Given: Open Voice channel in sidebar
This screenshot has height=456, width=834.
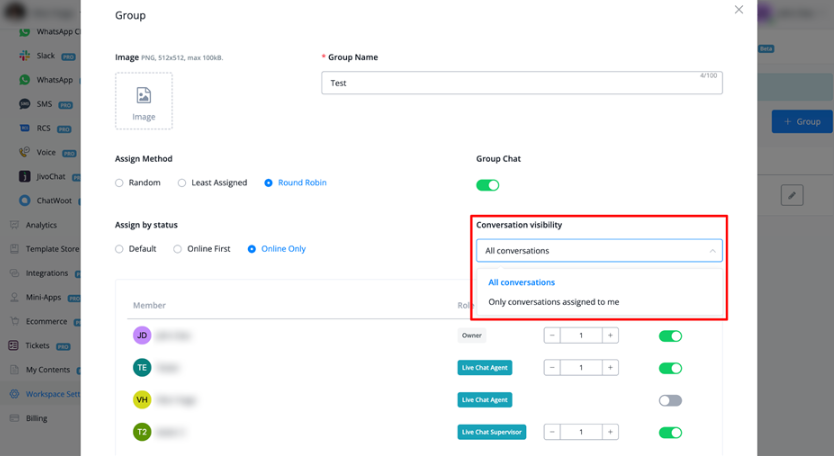Looking at the screenshot, I should pos(48,153).
